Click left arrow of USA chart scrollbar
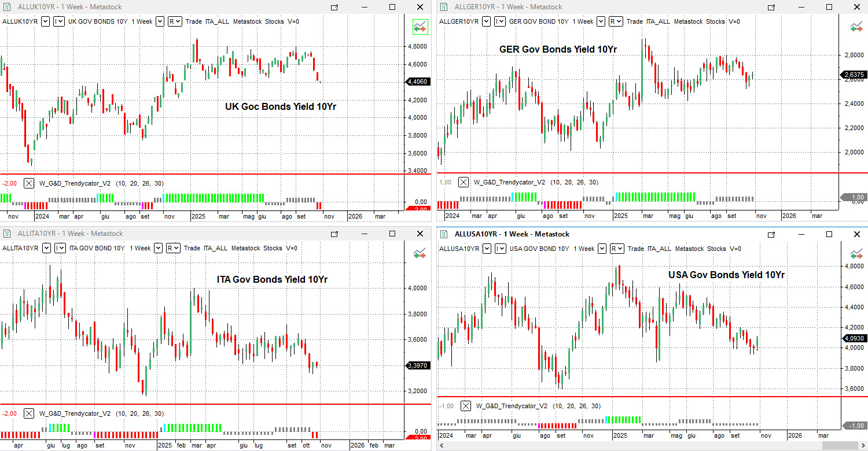 (443, 446)
